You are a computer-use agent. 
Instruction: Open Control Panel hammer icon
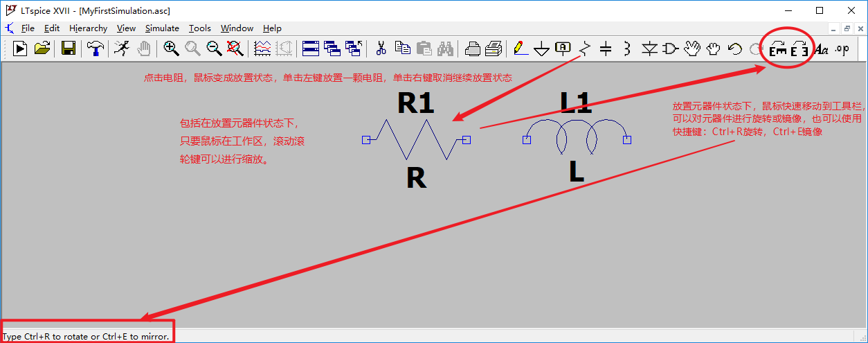tap(96, 49)
